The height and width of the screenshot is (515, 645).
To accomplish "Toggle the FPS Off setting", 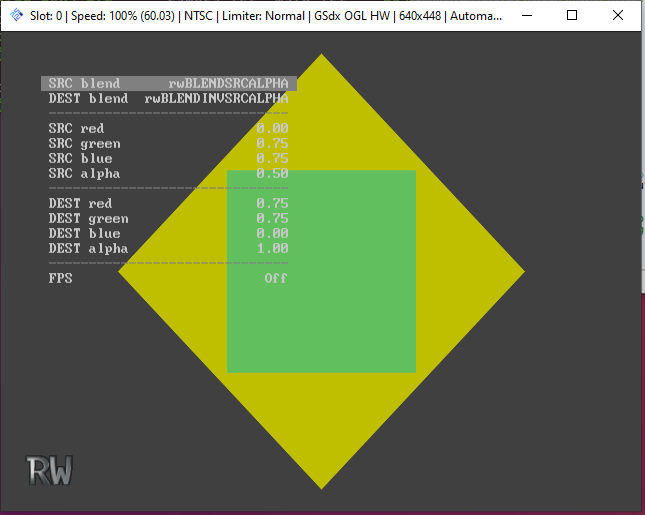I will tap(276, 278).
